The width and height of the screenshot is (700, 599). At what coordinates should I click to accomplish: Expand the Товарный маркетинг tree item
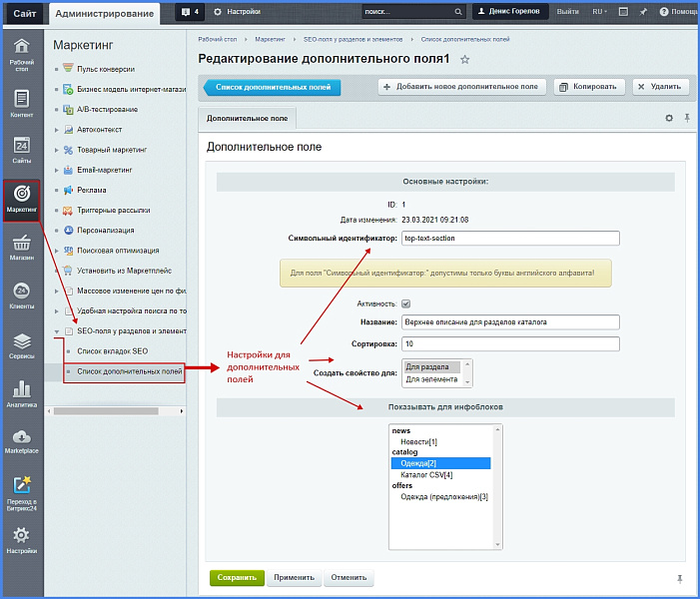tap(57, 150)
